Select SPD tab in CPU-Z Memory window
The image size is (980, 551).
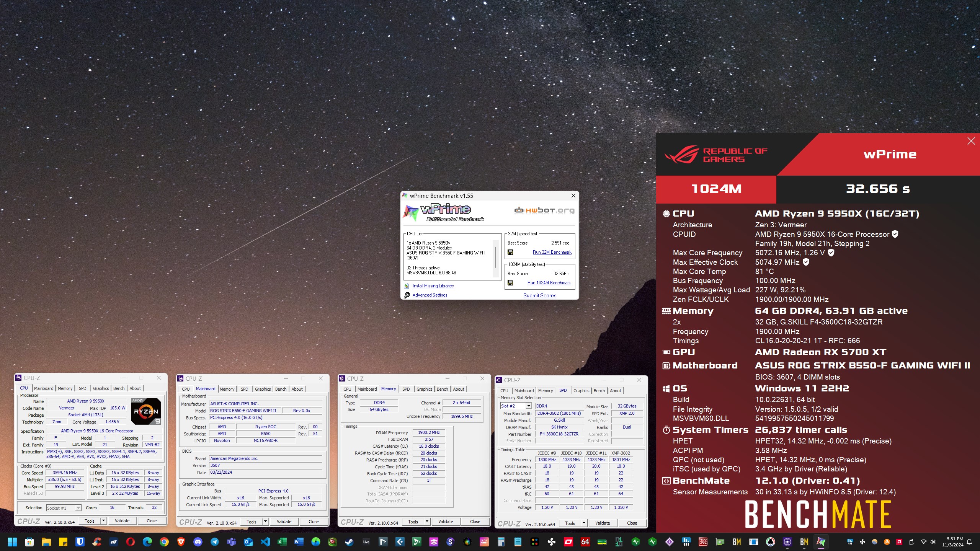[406, 389]
